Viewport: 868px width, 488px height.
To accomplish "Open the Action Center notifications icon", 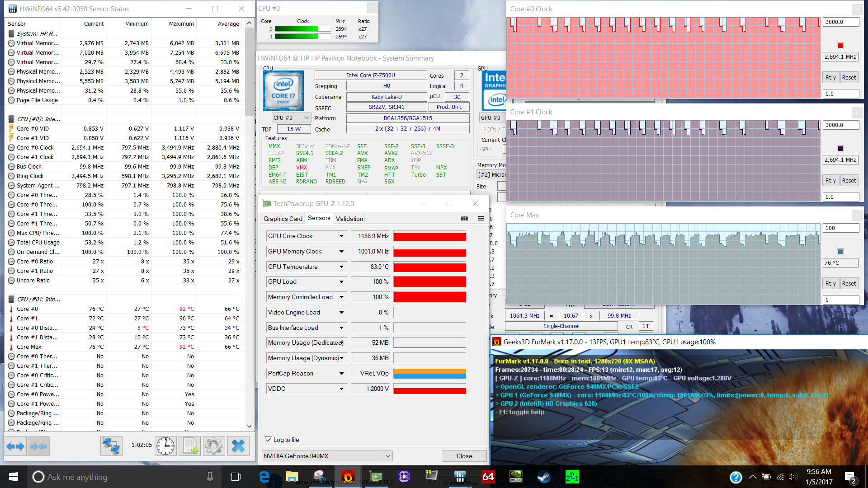I will (850, 478).
